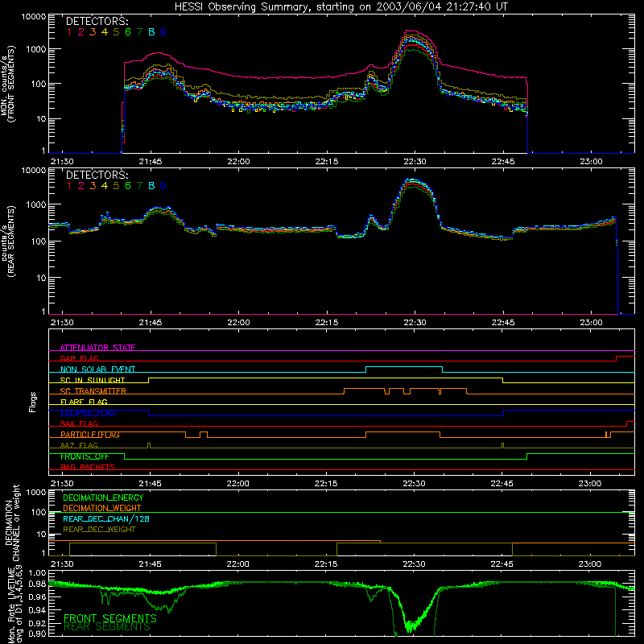Click the ATTENUATOR_STATE flag label

tap(97, 348)
